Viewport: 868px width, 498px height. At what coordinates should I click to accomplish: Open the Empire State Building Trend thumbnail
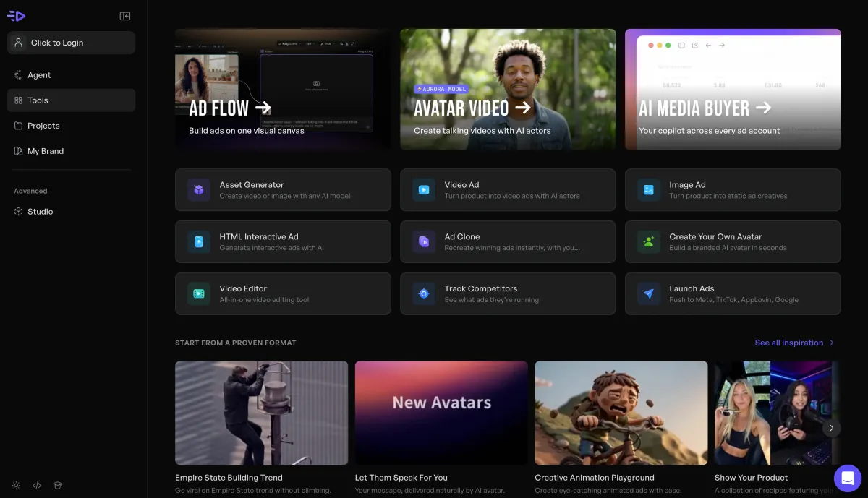pos(261,413)
